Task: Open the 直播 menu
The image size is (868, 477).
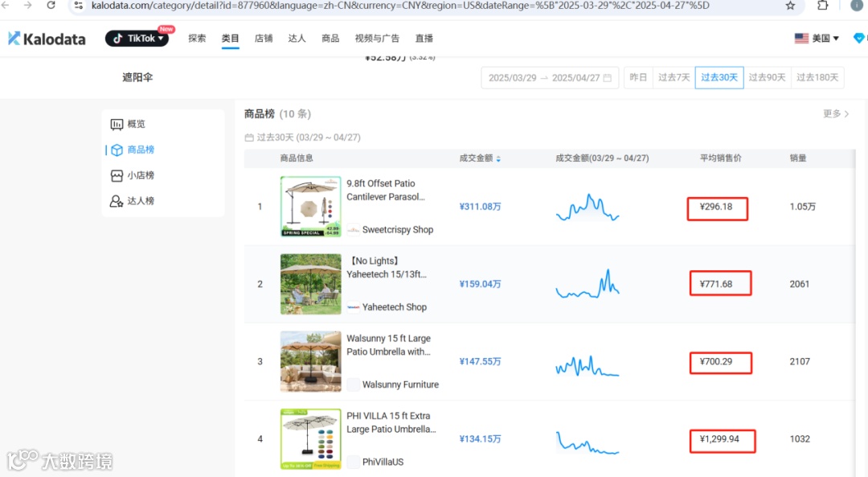Action: (424, 39)
